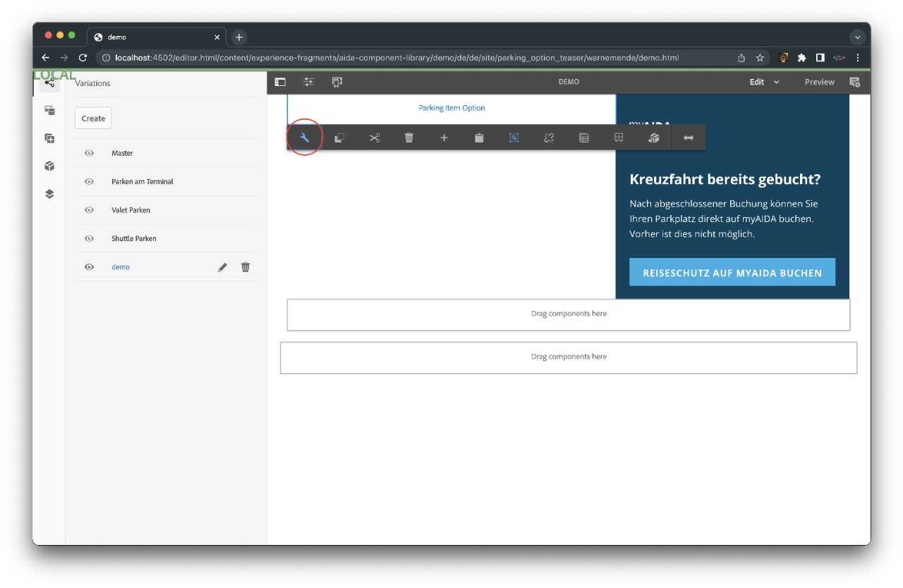The height and width of the screenshot is (588, 903).
Task: Click the scissors Cut icon
Action: click(374, 138)
